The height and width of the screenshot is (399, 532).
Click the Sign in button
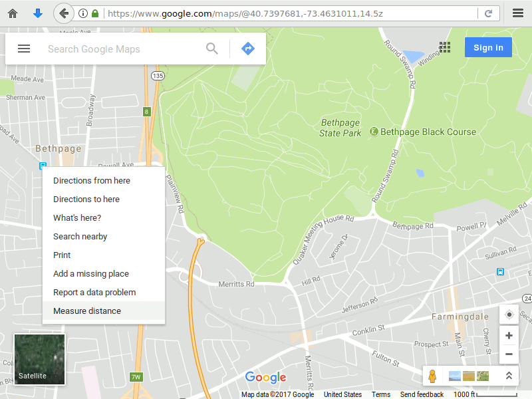(488, 47)
